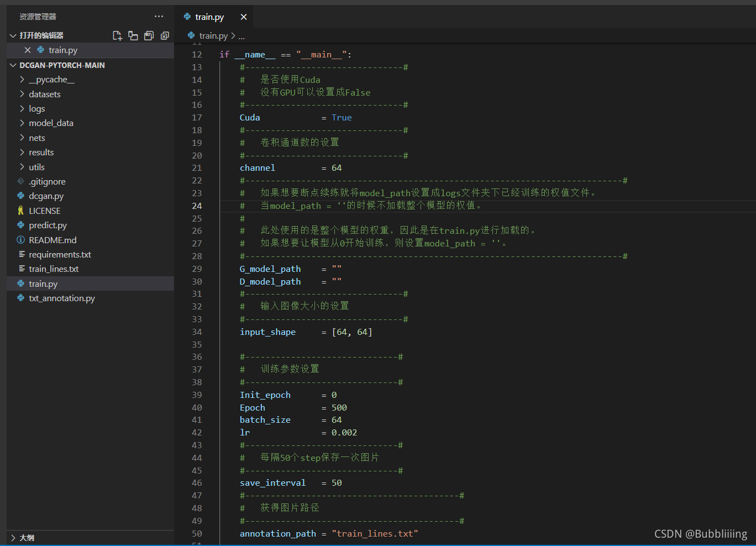This screenshot has height=546, width=756.
Task: Open the README.md file
Action: point(90,240)
